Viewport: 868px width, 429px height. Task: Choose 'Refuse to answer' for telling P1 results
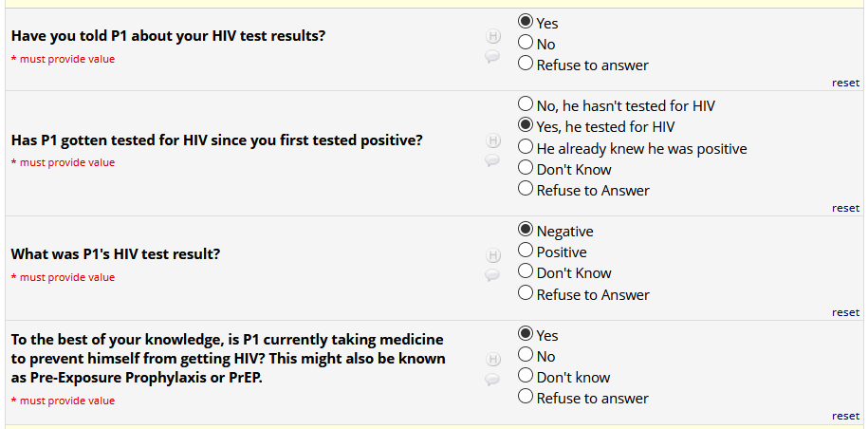[526, 65]
